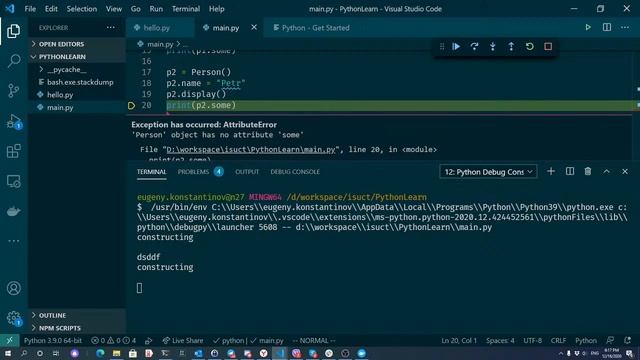Split the terminal
This screenshot has height=360, width=640.
coord(570,171)
